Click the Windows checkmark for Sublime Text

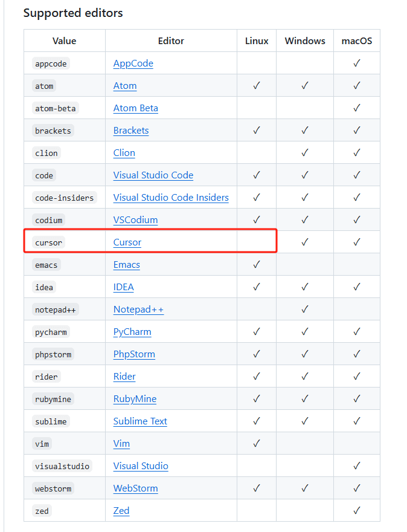pos(305,421)
